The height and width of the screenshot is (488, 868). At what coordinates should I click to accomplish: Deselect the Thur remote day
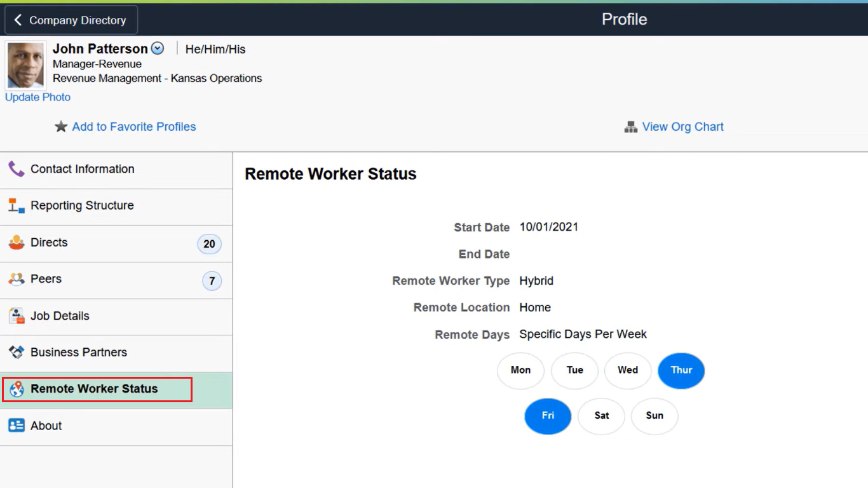(681, 370)
